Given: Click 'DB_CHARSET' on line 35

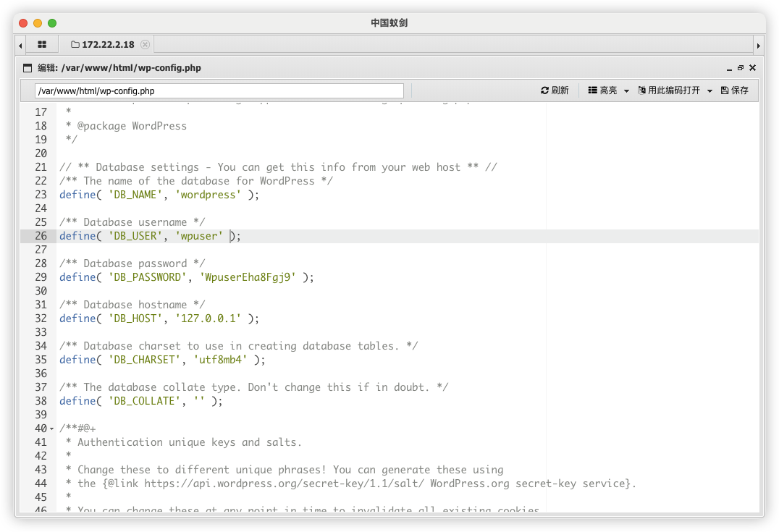Looking at the screenshot, I should pos(145,360).
